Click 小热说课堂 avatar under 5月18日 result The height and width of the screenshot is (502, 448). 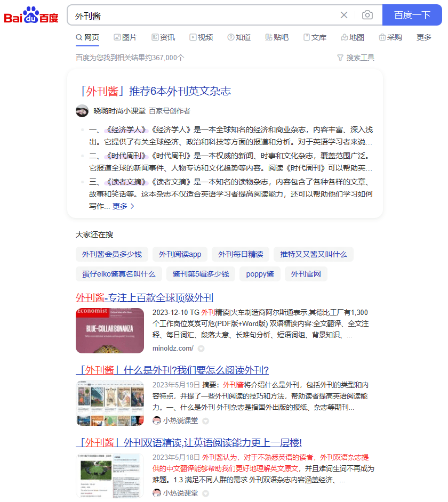(x=157, y=493)
